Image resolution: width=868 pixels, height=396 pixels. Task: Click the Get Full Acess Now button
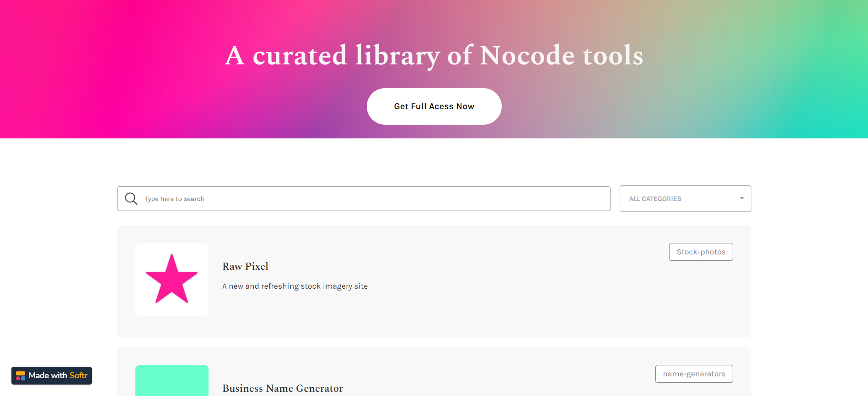pos(434,106)
